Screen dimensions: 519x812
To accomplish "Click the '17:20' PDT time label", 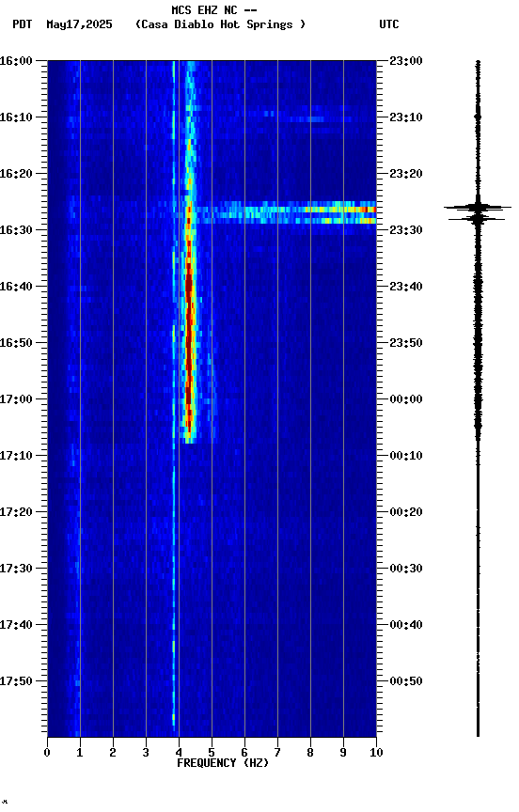I will coord(16,512).
